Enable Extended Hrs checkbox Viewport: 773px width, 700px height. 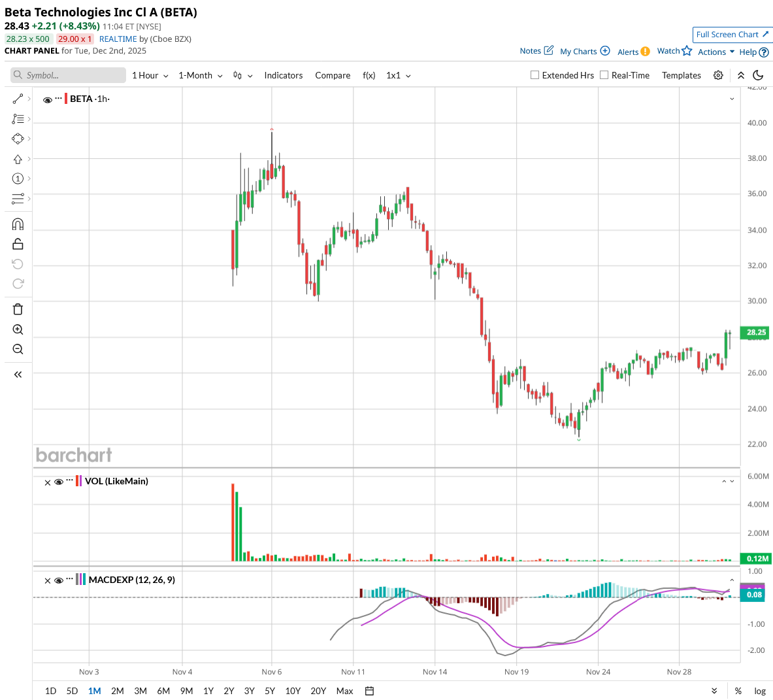pyautogui.click(x=535, y=75)
